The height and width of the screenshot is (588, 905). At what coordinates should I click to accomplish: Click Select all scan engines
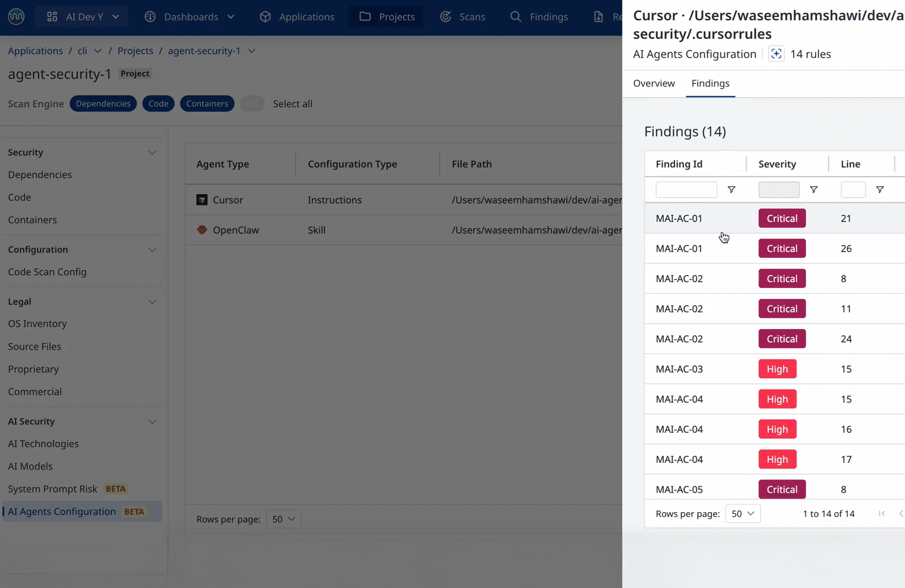click(292, 104)
